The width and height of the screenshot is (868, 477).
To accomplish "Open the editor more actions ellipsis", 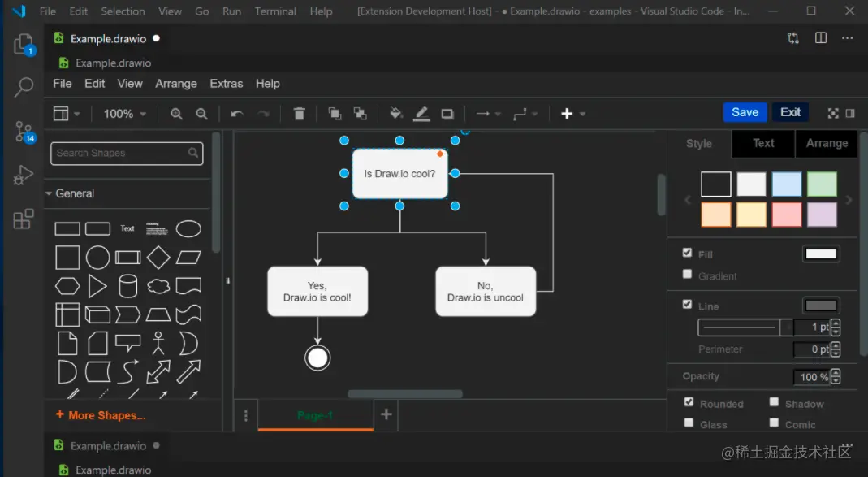I will pyautogui.click(x=847, y=38).
